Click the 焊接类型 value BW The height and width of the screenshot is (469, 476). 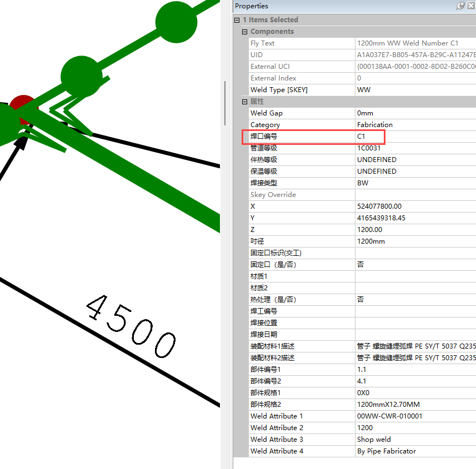tap(415, 183)
